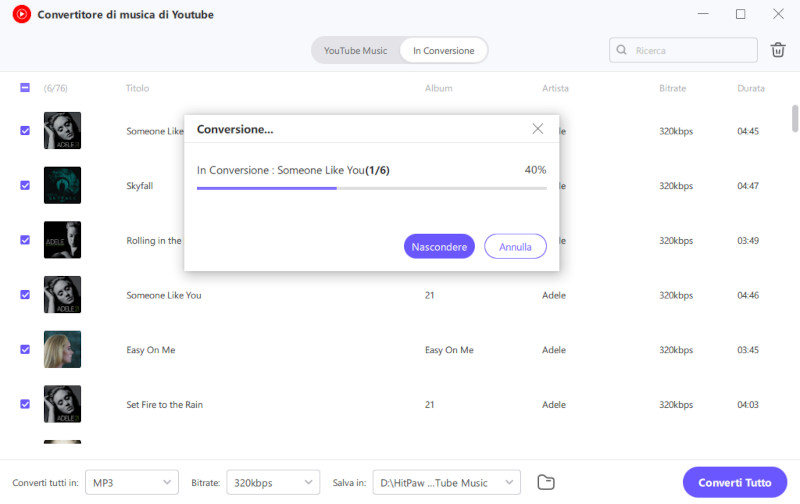Screen dimensions: 800x504
Task: Click the 03:45 duration of Easy On Me
Action: [x=747, y=350]
